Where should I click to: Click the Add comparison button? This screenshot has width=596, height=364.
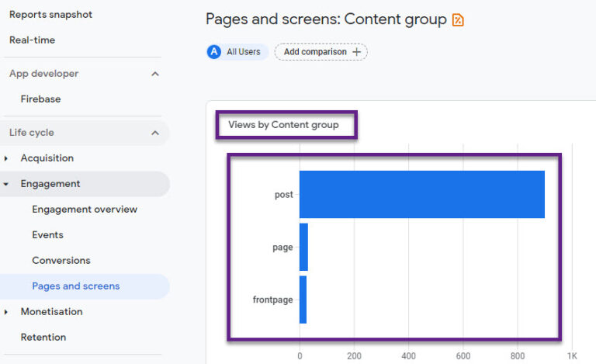click(x=321, y=52)
